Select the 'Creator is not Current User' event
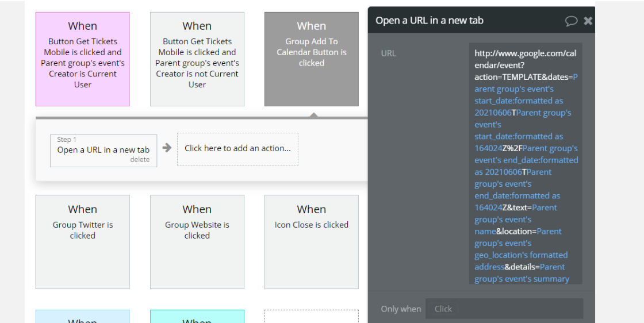Screen dimensions: 644x323 197,59
